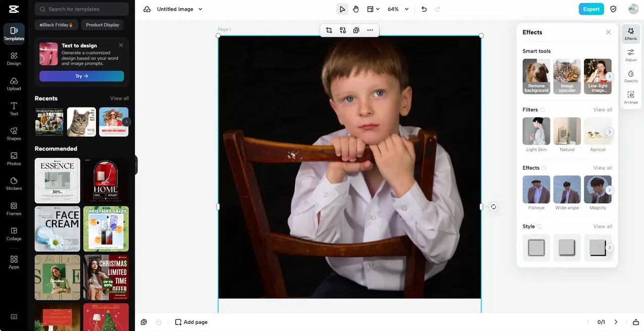Image resolution: width=644 pixels, height=331 pixels.
Task: Show more recent templates arrow
Action: [x=126, y=122]
